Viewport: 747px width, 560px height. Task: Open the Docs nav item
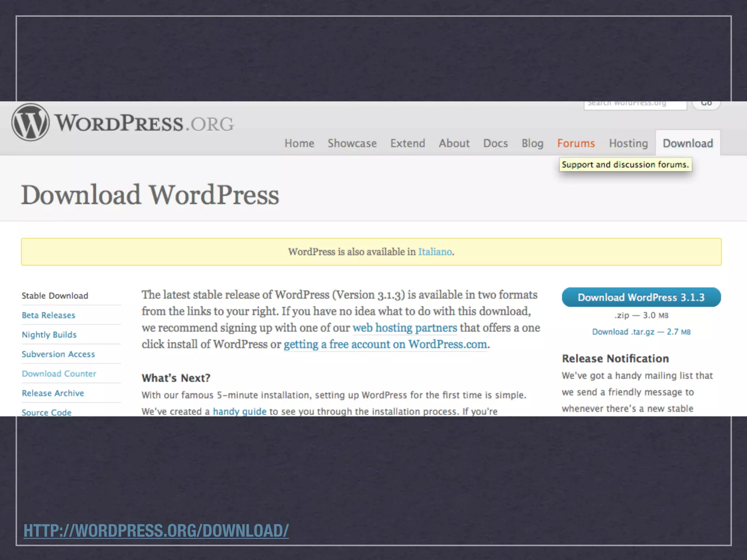coord(495,143)
